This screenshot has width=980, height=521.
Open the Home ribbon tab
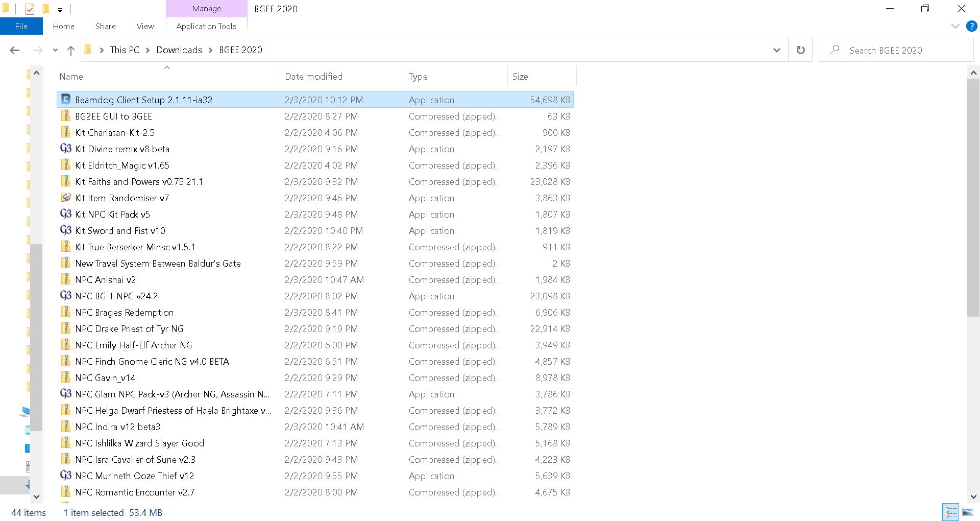pyautogui.click(x=63, y=26)
